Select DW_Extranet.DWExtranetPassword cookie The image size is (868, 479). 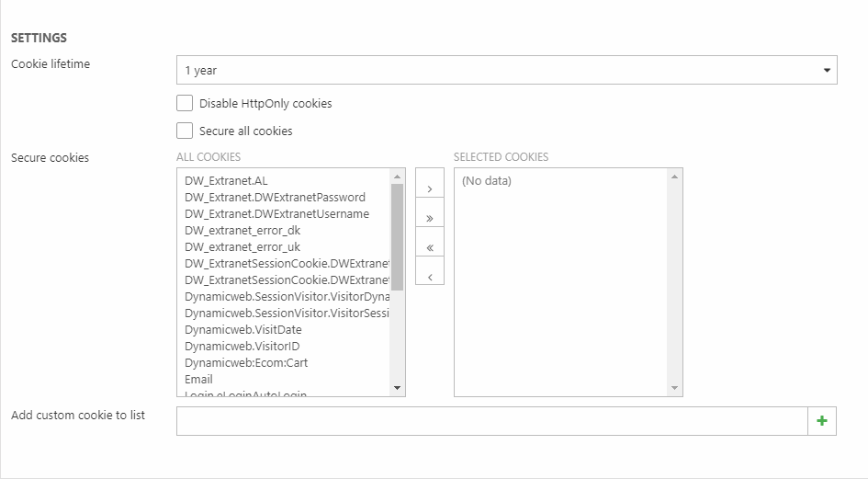pos(275,198)
